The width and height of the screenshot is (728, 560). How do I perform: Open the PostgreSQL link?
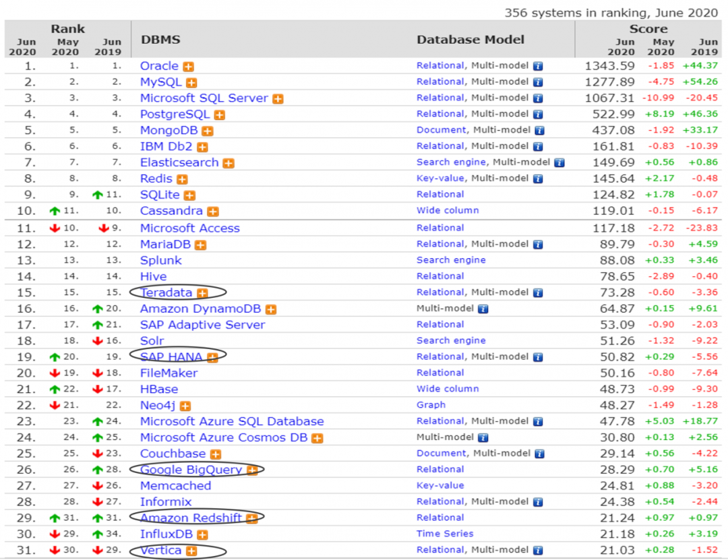point(175,115)
